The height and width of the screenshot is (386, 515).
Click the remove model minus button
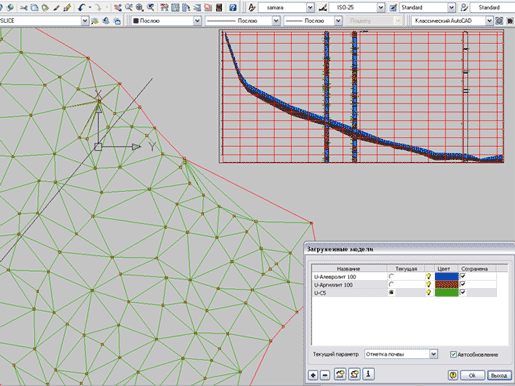click(x=325, y=375)
